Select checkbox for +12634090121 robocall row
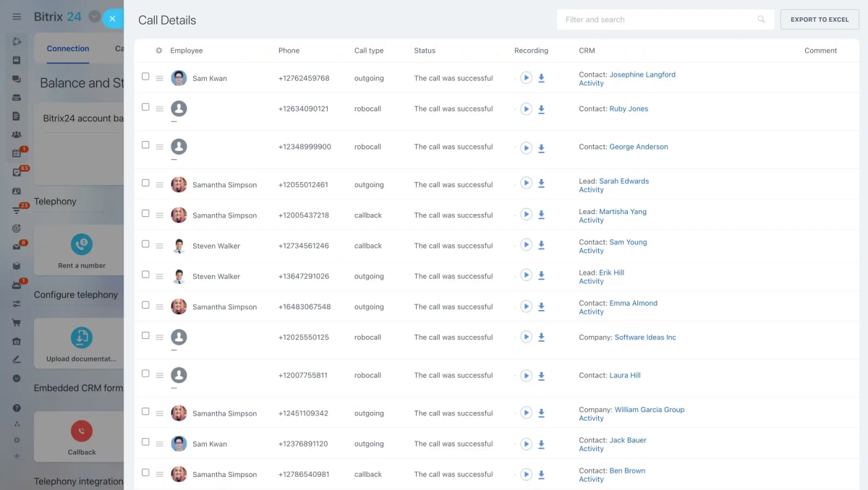This screenshot has height=490, width=868. tap(145, 107)
